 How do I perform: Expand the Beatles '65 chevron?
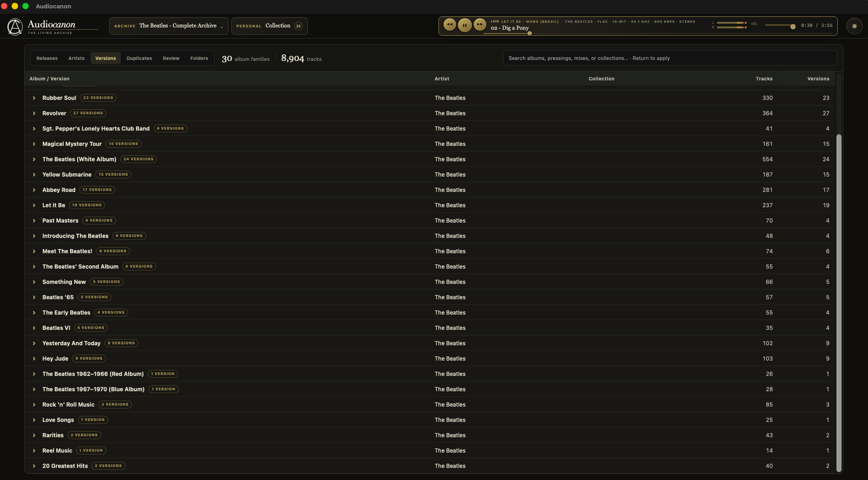34,297
